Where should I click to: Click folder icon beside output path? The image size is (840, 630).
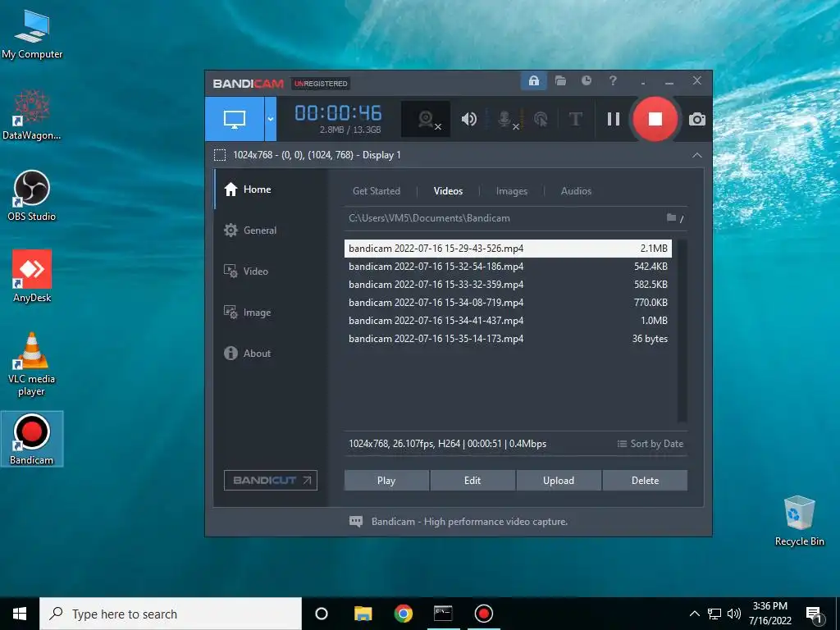pyautogui.click(x=671, y=217)
